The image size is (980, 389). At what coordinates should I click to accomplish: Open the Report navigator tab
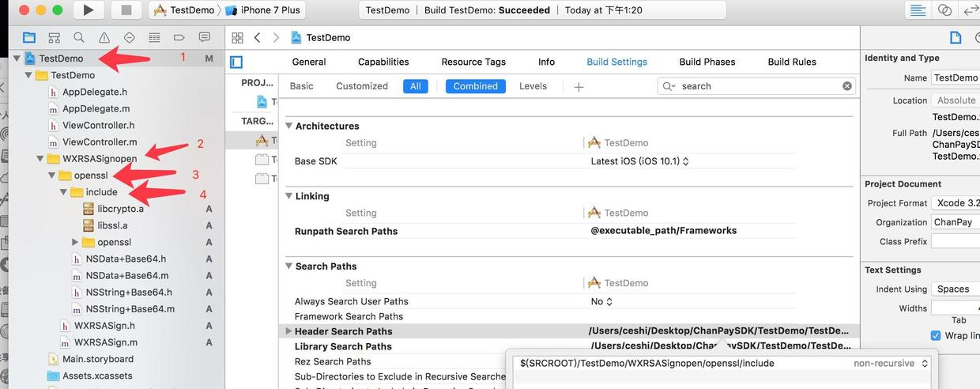(x=205, y=37)
